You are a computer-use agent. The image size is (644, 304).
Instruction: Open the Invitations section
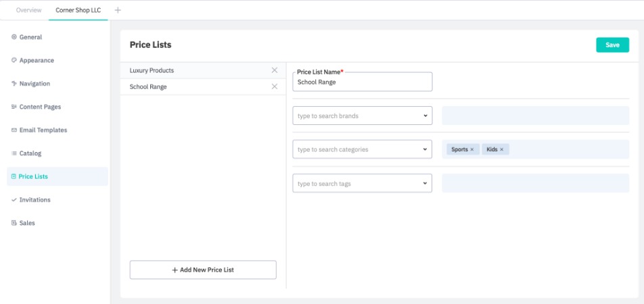(35, 200)
